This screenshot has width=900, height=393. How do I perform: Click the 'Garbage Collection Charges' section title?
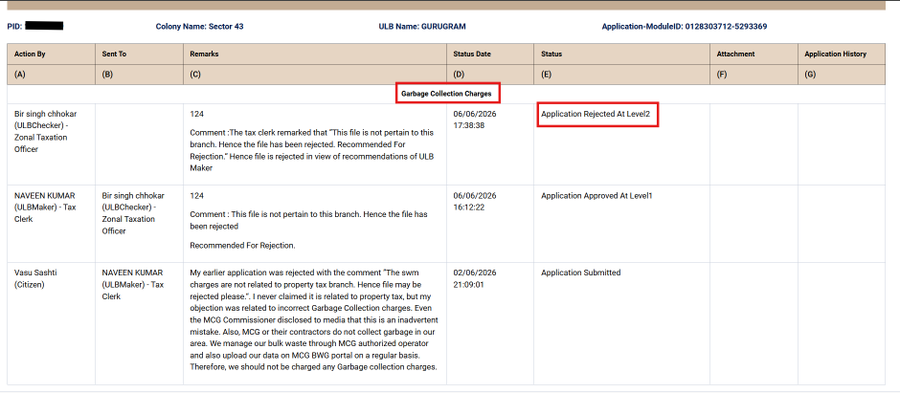(446, 93)
